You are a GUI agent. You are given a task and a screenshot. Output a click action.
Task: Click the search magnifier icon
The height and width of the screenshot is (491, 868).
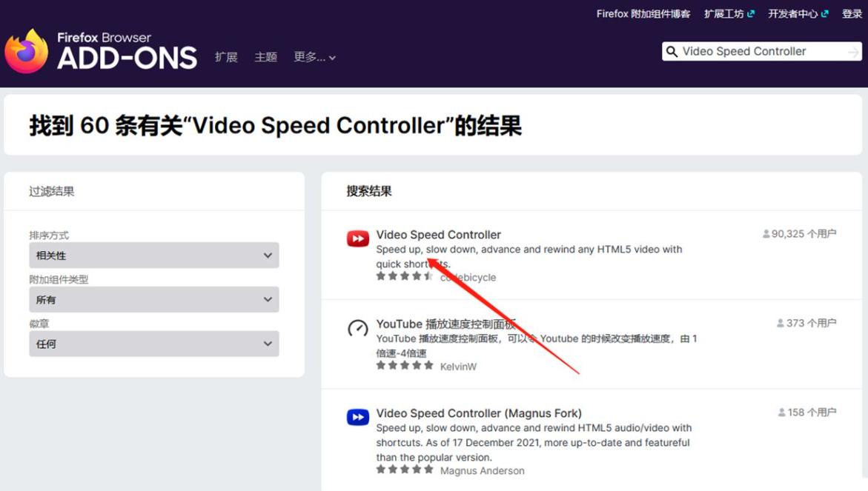click(x=672, y=51)
